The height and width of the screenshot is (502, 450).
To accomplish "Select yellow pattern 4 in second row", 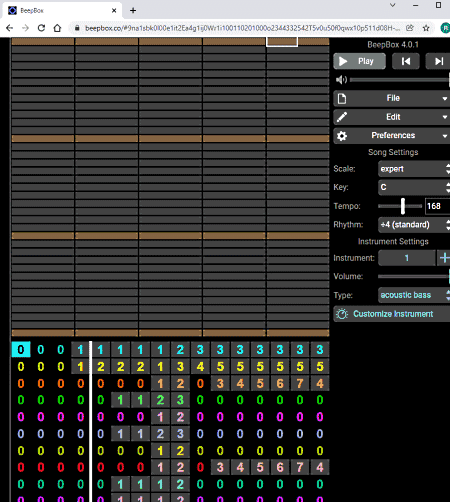I will pyautogui.click(x=200, y=366).
